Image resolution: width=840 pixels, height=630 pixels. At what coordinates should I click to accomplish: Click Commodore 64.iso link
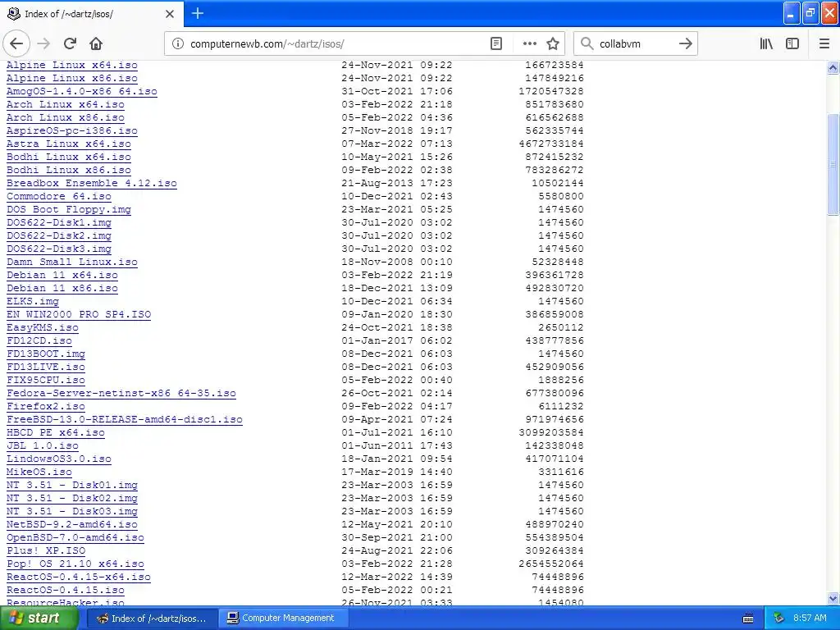click(x=59, y=196)
